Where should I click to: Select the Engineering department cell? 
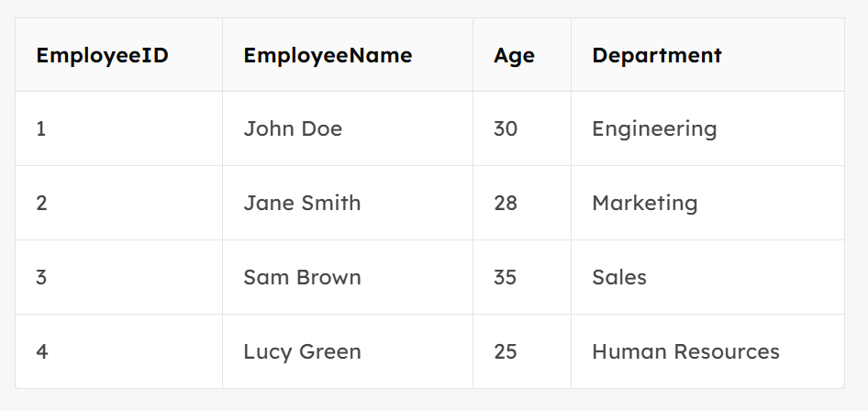[x=707, y=128]
